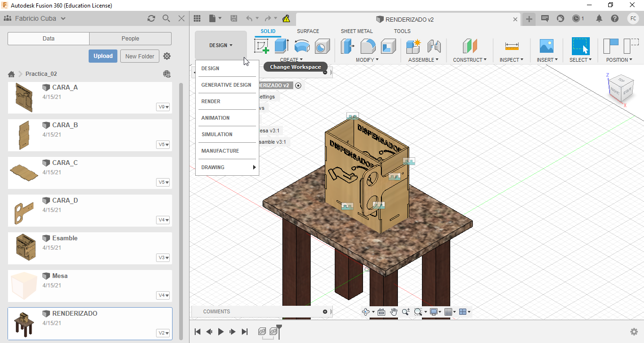Select the Revolve tool in toolbar

[302, 46]
